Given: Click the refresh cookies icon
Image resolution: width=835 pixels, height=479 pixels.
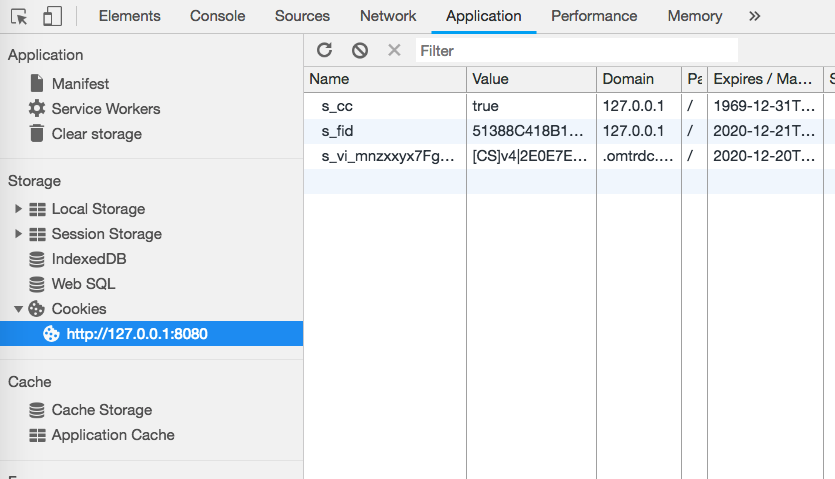Looking at the screenshot, I should pos(324,50).
